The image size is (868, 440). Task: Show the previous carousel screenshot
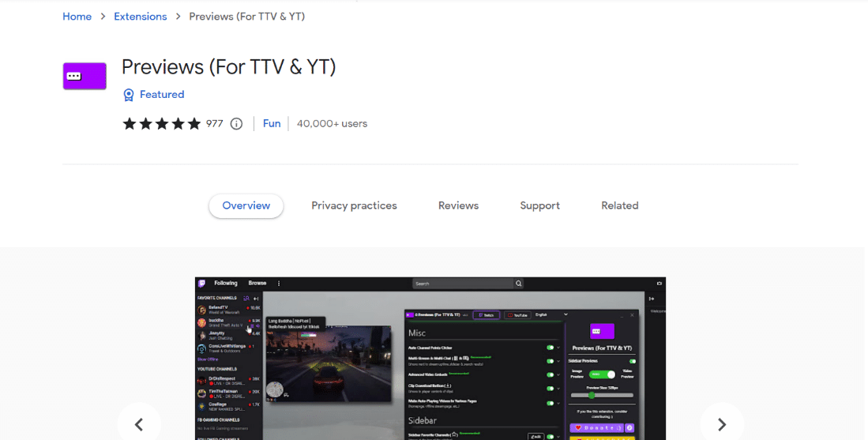[x=139, y=424]
